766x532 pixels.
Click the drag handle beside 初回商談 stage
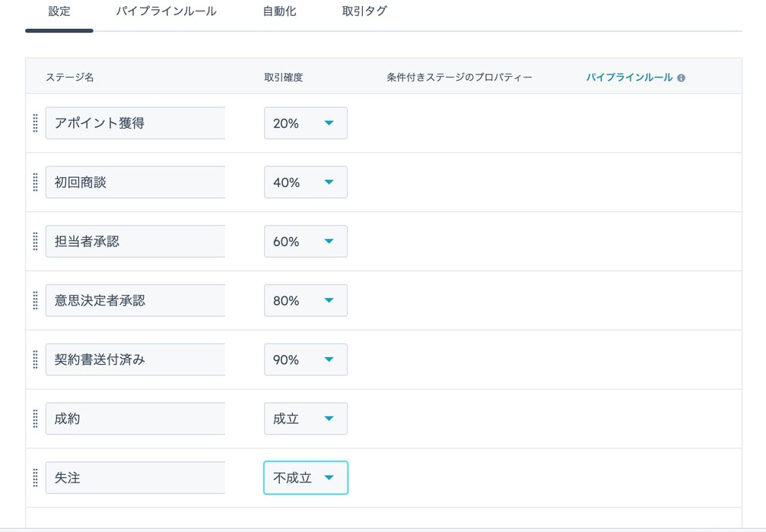34,182
